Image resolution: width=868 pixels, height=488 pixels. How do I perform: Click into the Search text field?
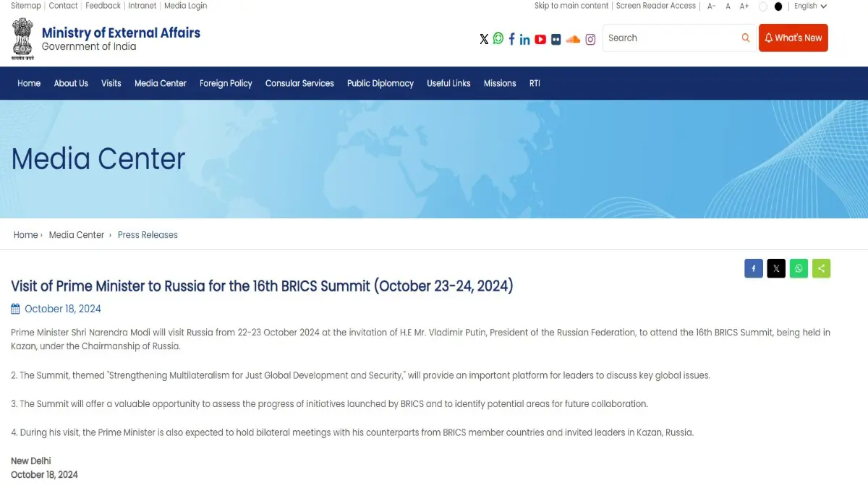click(669, 38)
